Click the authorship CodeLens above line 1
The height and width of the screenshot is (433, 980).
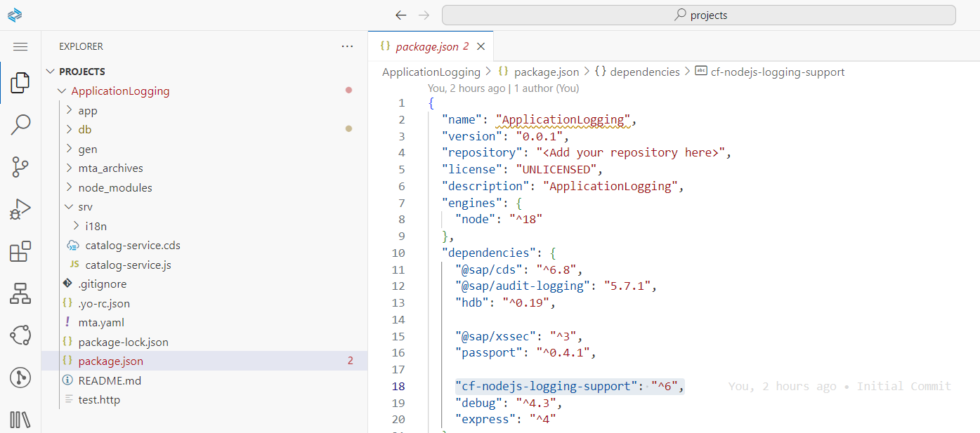(503, 88)
